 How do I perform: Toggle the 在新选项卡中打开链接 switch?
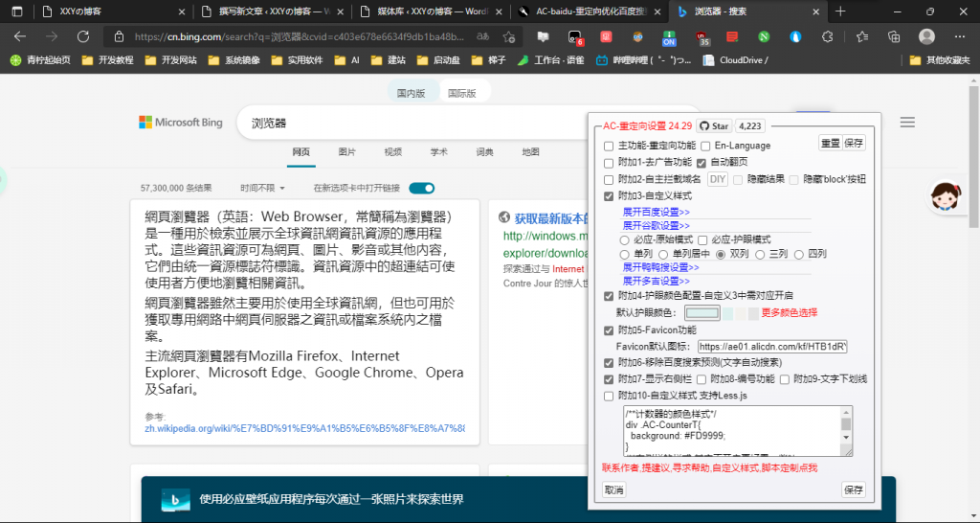coord(421,188)
